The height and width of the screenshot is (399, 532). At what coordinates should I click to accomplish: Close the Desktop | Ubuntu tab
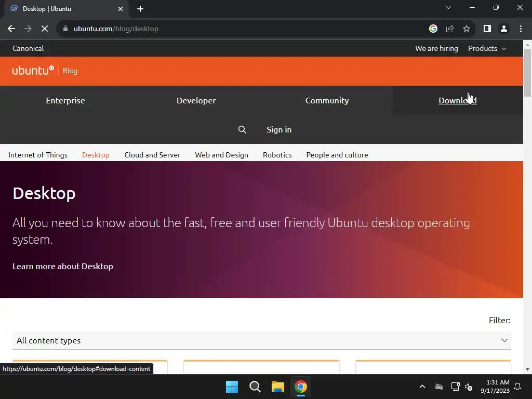tap(121, 9)
